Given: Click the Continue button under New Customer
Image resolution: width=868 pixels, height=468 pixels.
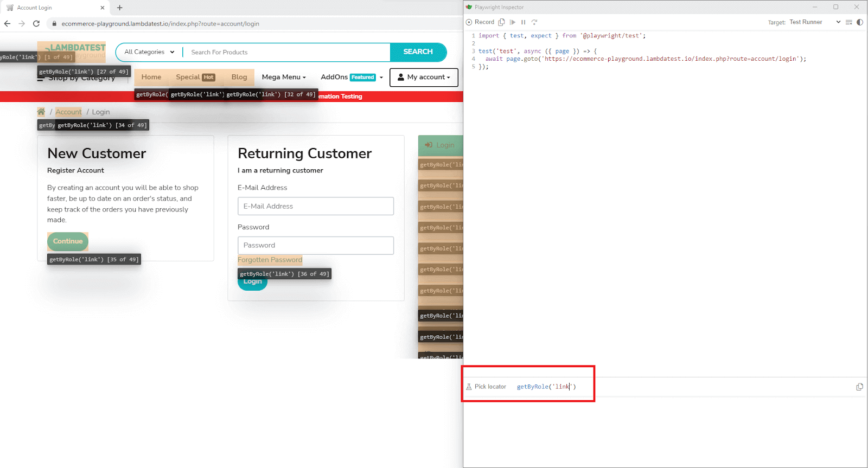Looking at the screenshot, I should click(68, 241).
